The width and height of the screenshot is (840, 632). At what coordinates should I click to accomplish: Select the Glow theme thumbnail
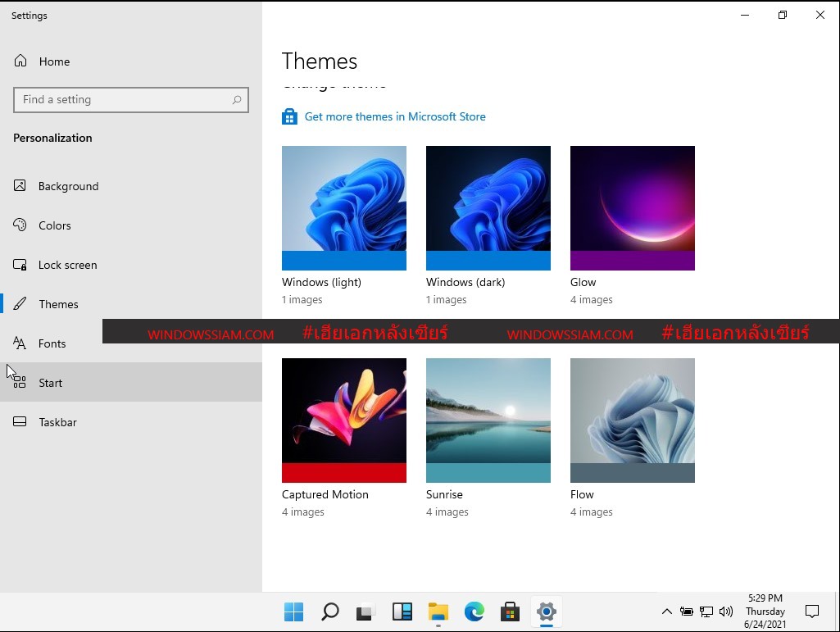tap(632, 208)
